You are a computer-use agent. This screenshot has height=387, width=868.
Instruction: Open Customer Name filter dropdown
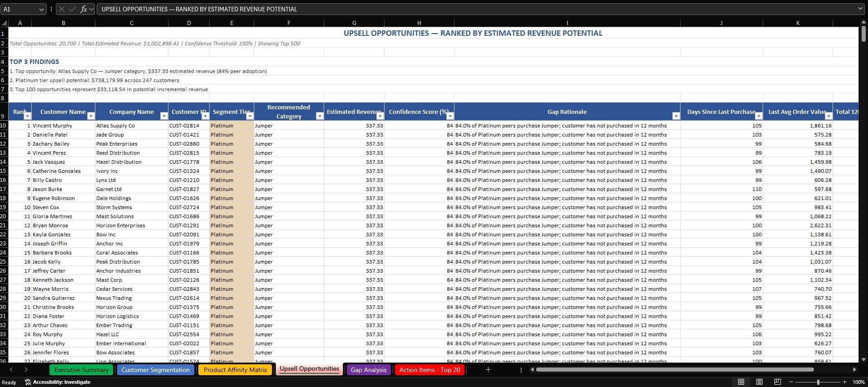(x=91, y=116)
